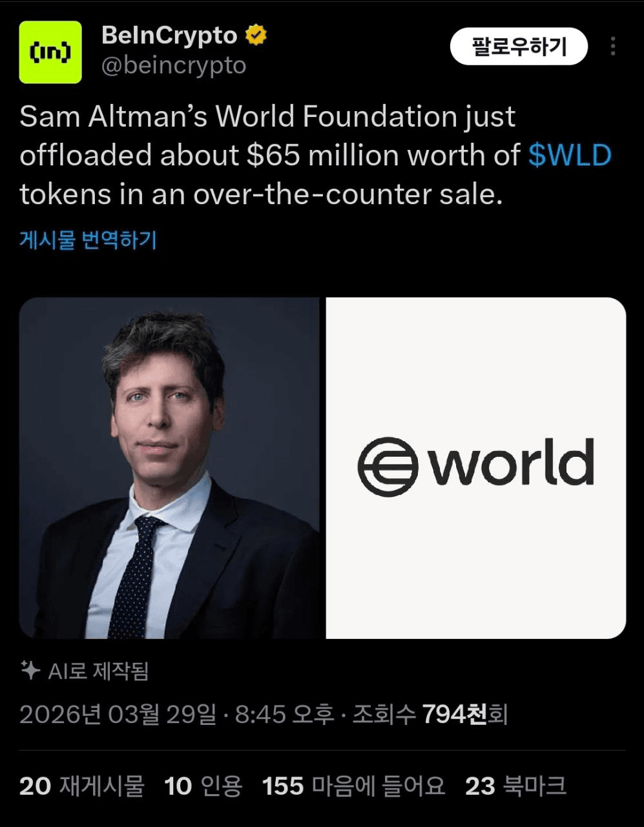View the 조회수 794천회 view count
This screenshot has width=644, height=827.
(x=430, y=715)
